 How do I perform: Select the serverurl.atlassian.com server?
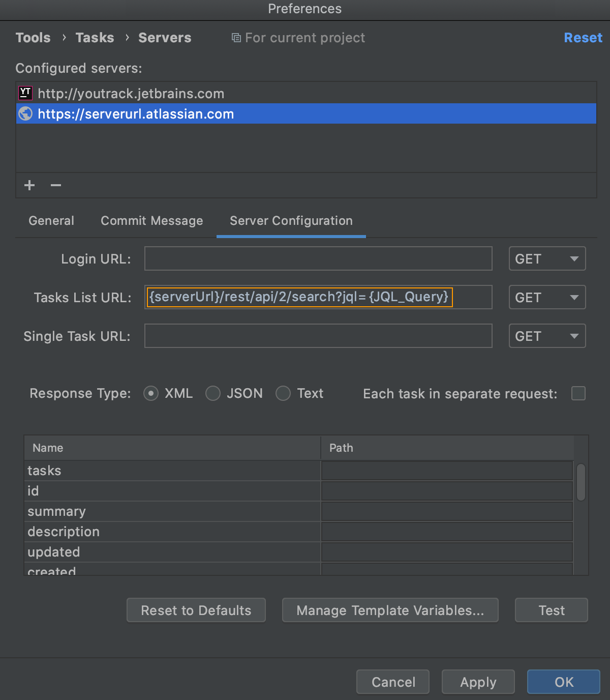[x=306, y=113]
